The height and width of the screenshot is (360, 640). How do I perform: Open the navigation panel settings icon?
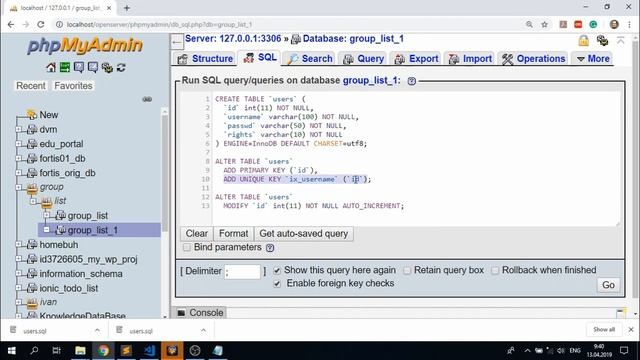tap(107, 67)
